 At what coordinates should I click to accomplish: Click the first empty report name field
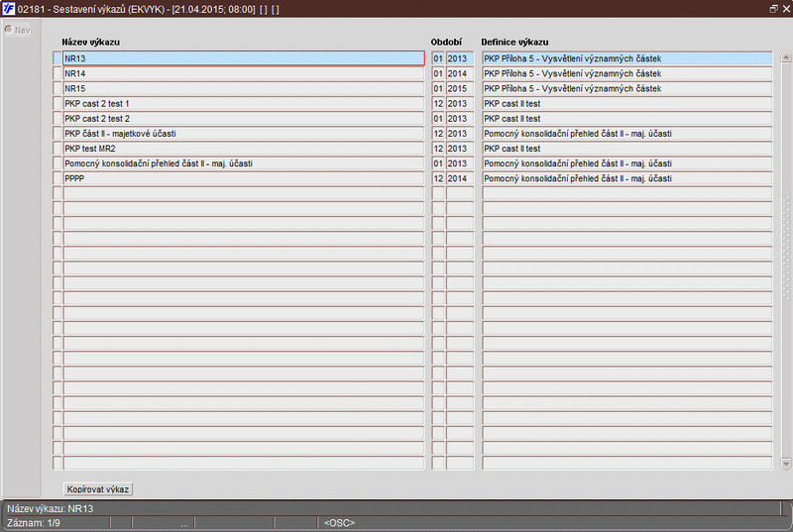243,193
